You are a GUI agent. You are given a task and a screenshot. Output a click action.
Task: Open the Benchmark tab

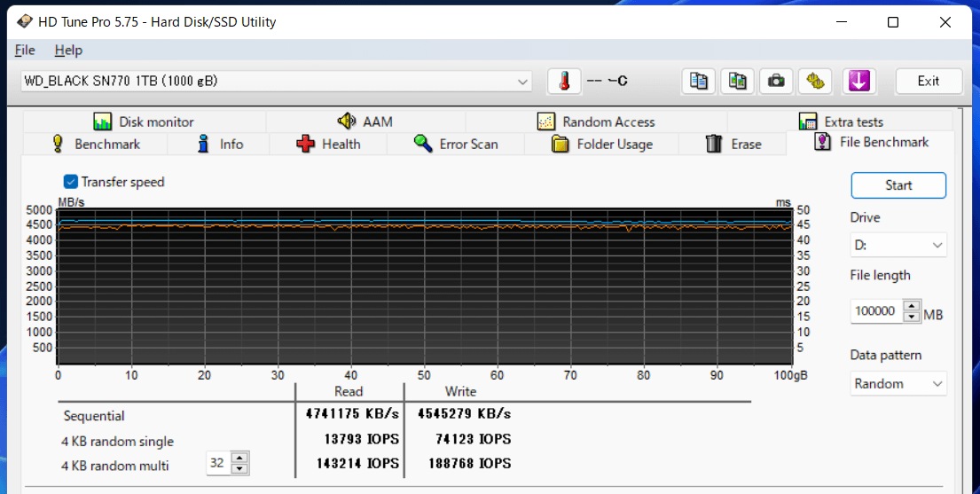[96, 144]
